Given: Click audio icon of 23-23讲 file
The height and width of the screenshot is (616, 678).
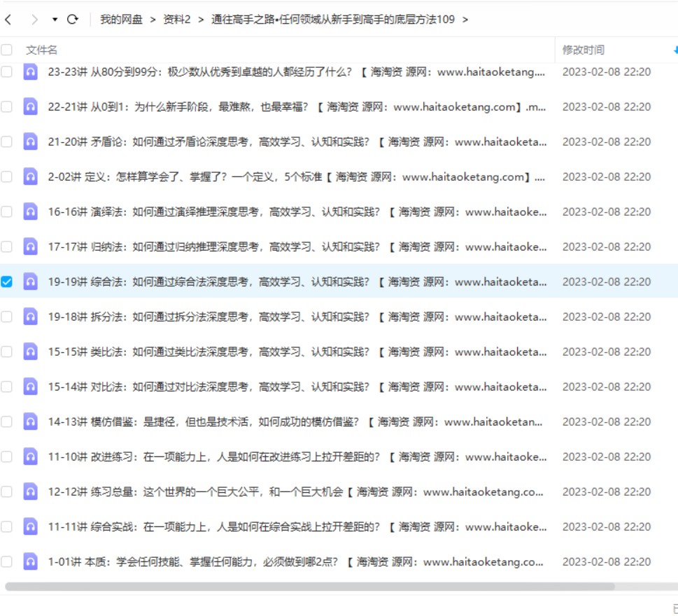Looking at the screenshot, I should (x=30, y=71).
